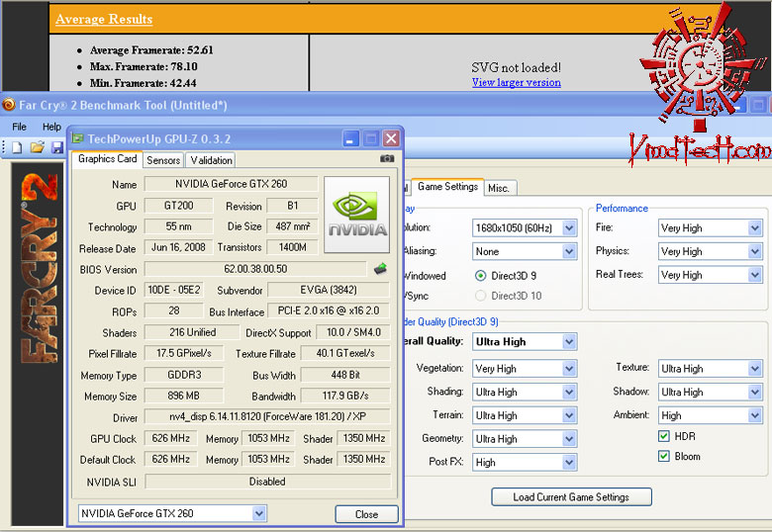Open the Geometry quality dropdown
Screen dimensions: 772x532
pos(525,439)
